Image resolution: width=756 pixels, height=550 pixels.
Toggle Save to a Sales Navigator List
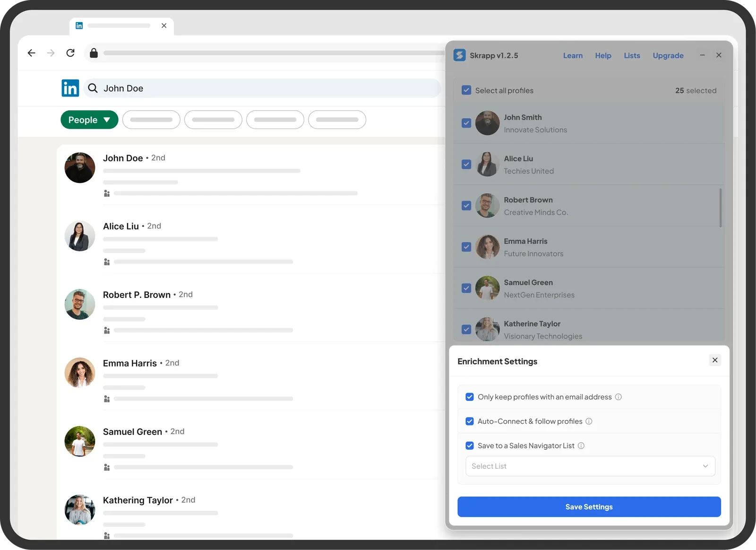click(470, 445)
